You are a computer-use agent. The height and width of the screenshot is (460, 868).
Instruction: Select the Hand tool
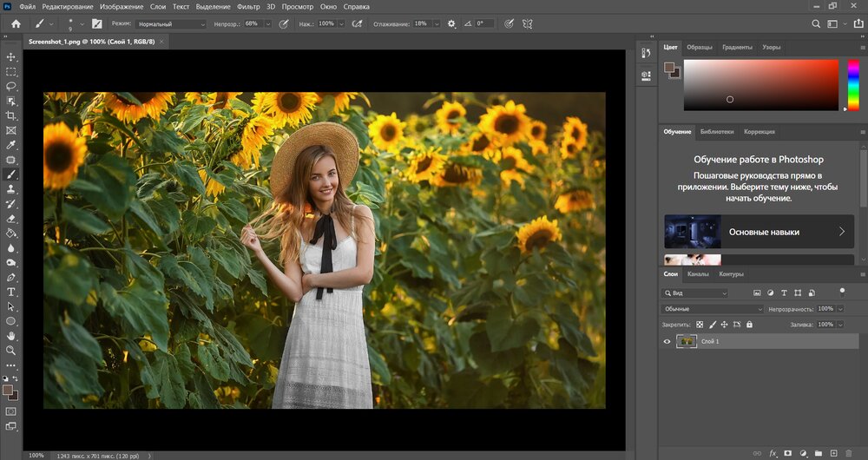click(11, 336)
